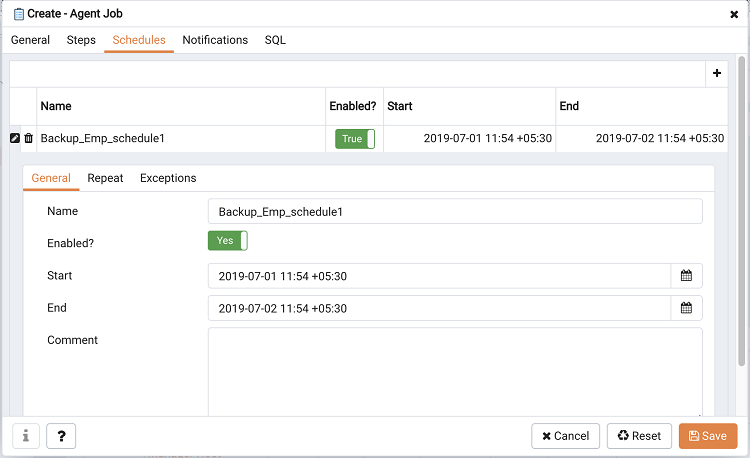Select the Schedules tab
This screenshot has height=458, width=750.
pyautogui.click(x=139, y=40)
